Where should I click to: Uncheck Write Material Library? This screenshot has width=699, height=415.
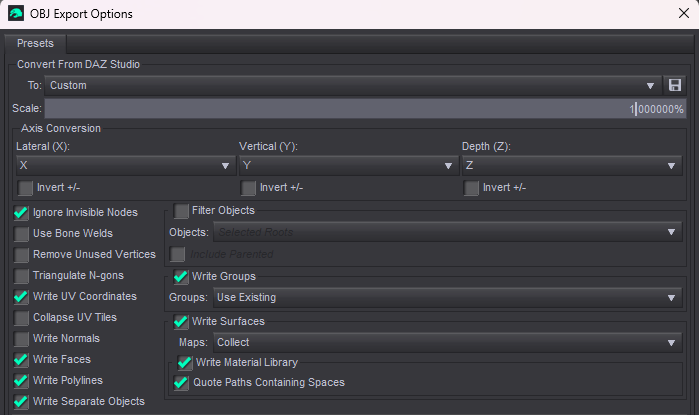click(x=184, y=363)
